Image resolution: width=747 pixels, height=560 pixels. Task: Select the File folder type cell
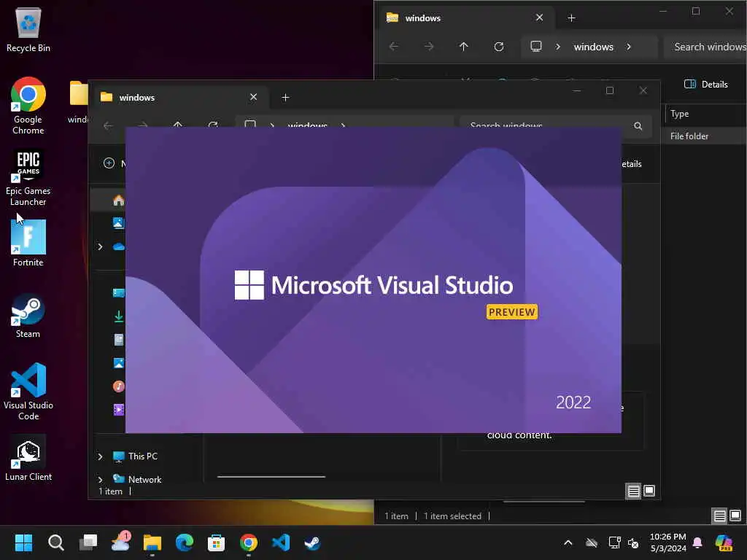(x=689, y=136)
